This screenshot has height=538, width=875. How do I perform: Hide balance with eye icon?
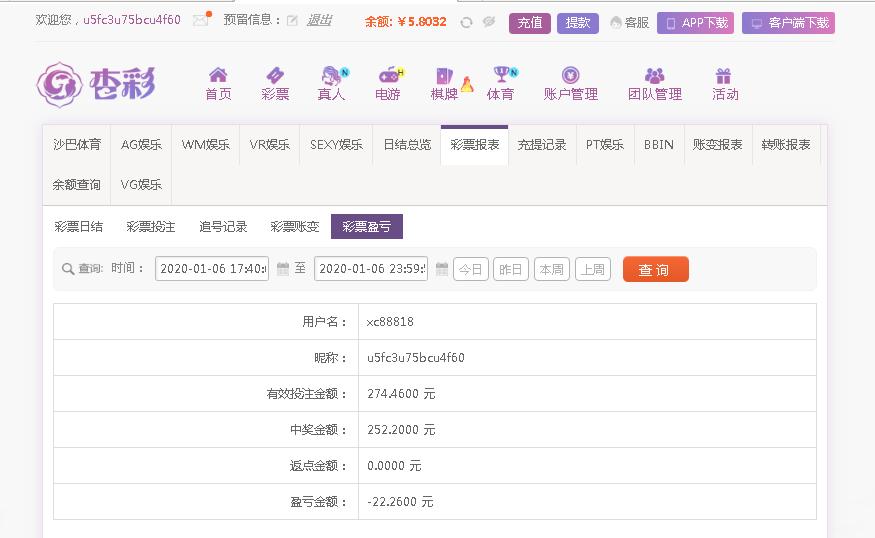pyautogui.click(x=489, y=22)
